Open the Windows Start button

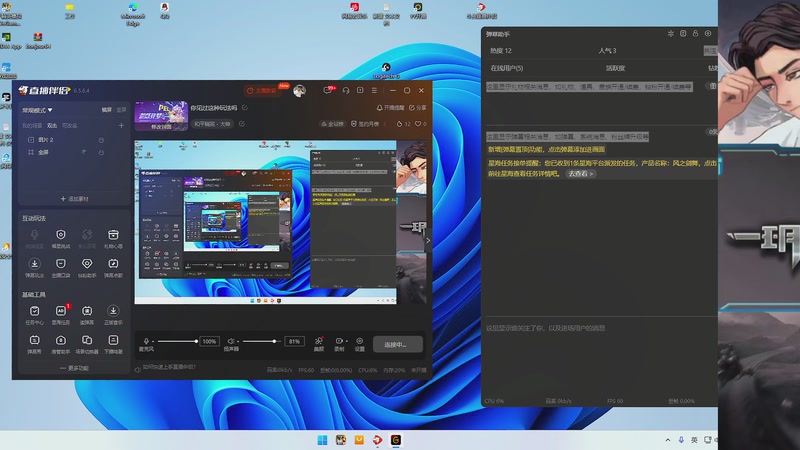click(322, 440)
